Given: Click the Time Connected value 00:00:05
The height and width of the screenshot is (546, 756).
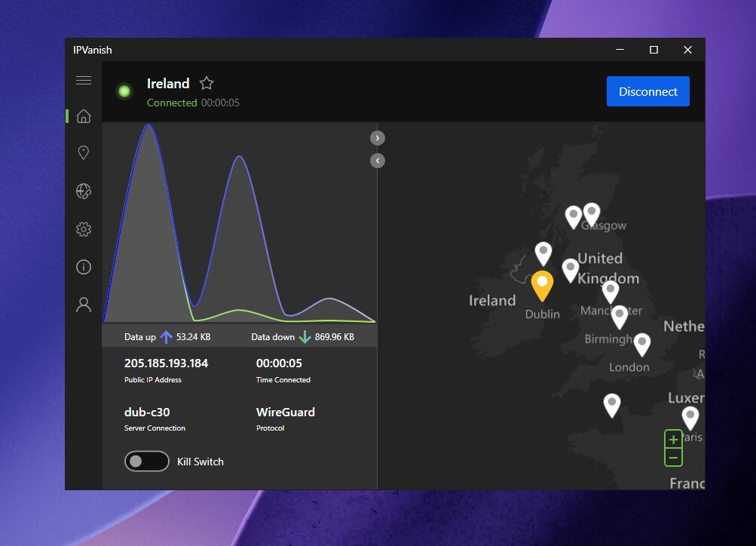Looking at the screenshot, I should pos(279,363).
